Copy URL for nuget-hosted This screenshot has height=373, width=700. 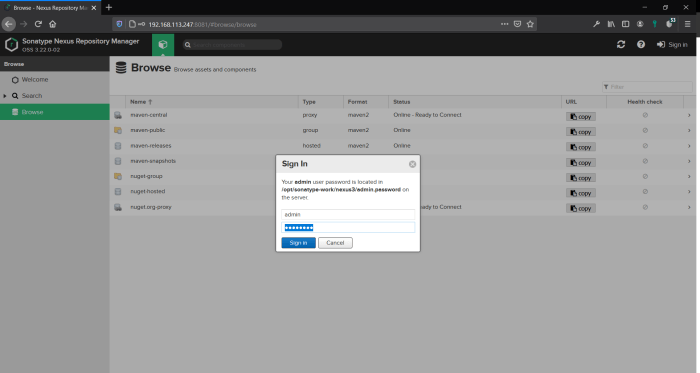pyautogui.click(x=581, y=193)
